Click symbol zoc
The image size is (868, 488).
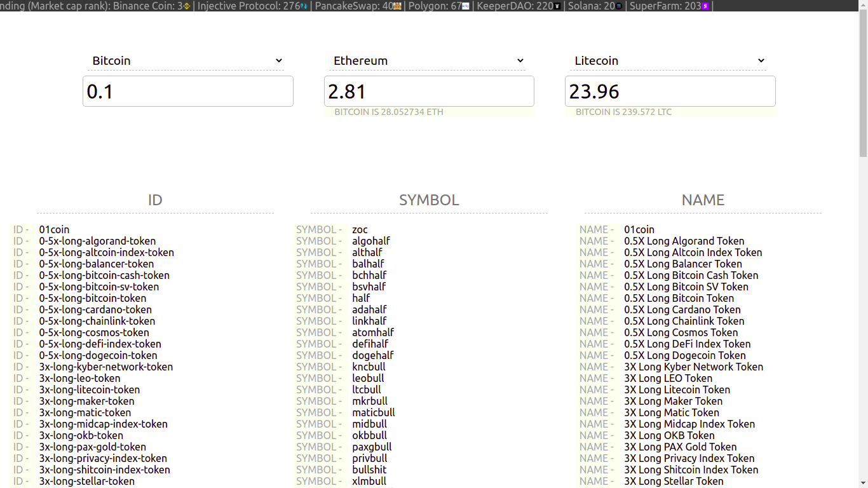pos(360,230)
